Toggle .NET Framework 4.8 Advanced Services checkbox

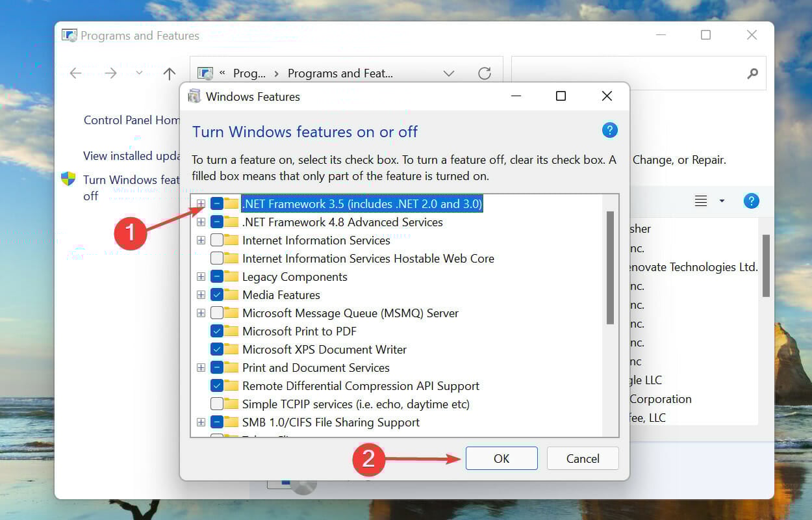pyautogui.click(x=217, y=222)
